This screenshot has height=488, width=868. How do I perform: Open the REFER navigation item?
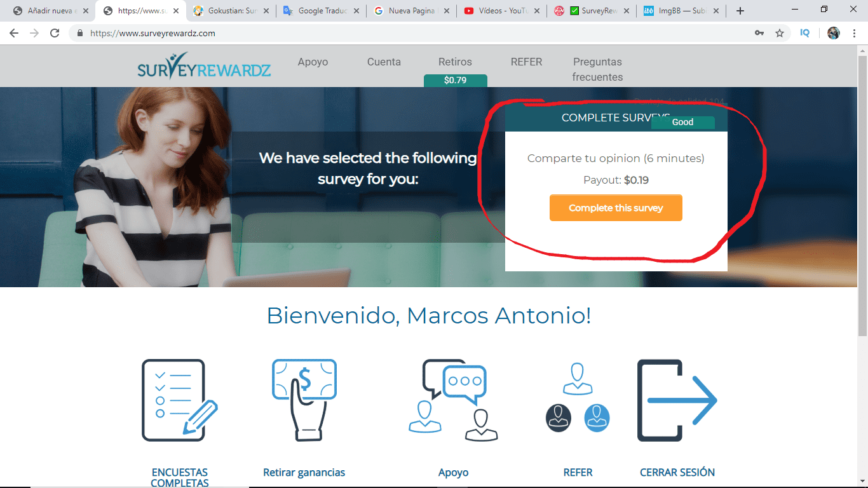tap(526, 62)
